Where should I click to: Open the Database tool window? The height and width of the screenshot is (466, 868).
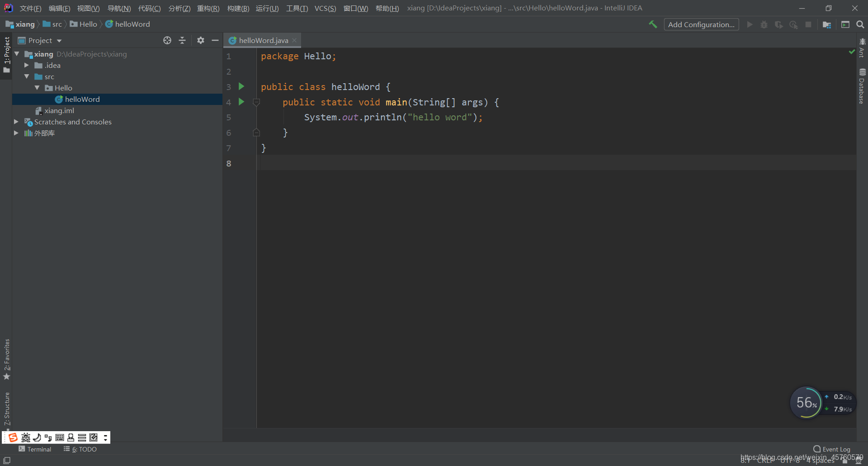click(x=862, y=86)
